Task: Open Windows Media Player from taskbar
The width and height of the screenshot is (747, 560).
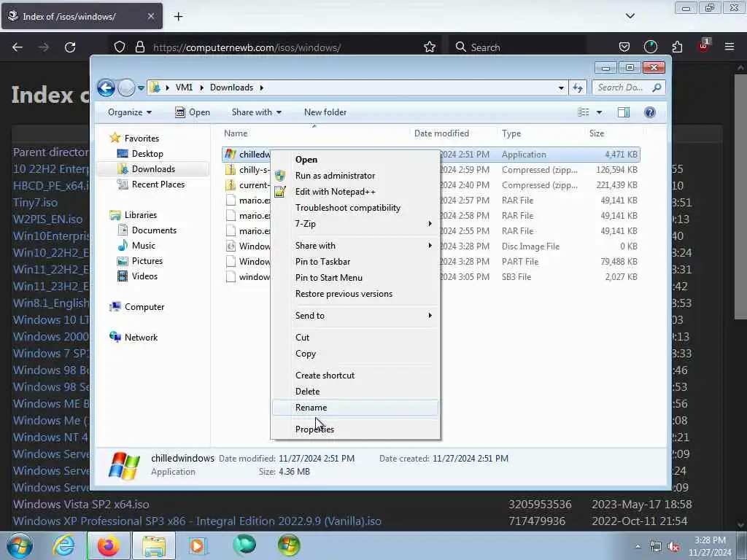Action: click(197, 545)
